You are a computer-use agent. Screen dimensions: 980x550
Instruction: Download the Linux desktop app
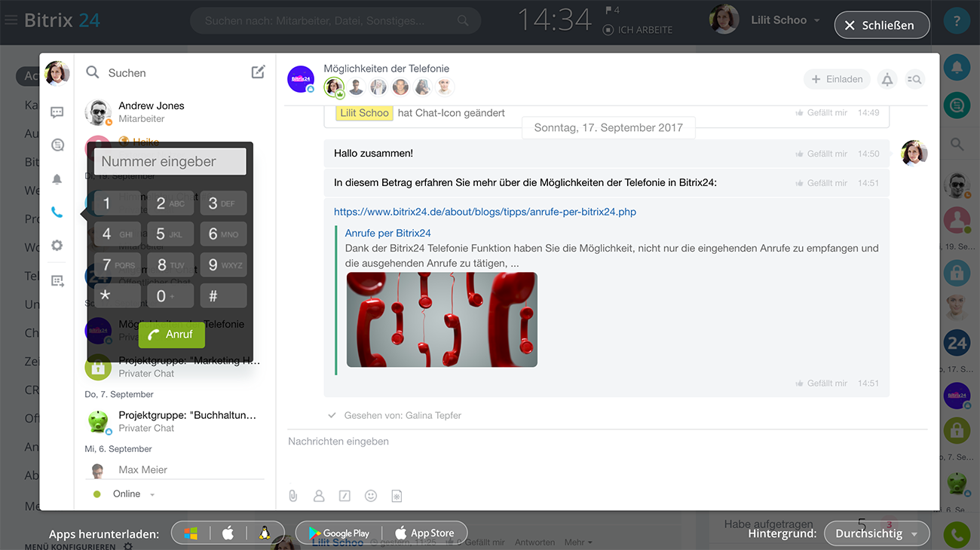tap(264, 533)
